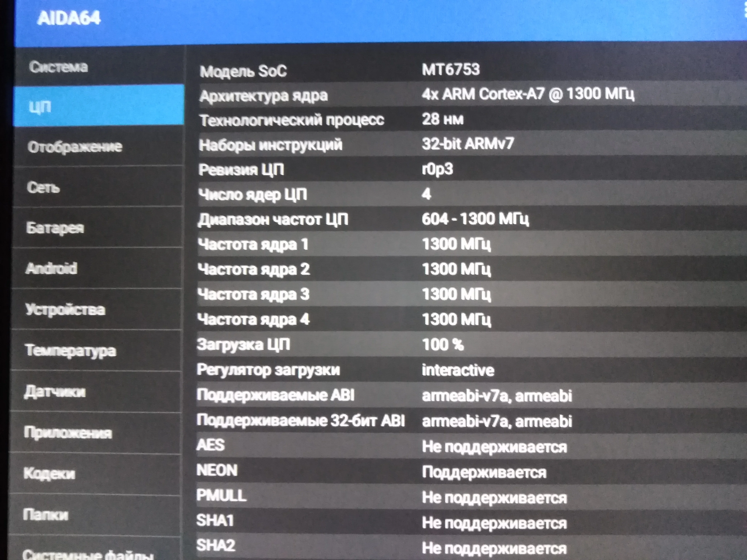This screenshot has width=747, height=560.
Task: Select Android in the sidebar
Action: point(51,269)
